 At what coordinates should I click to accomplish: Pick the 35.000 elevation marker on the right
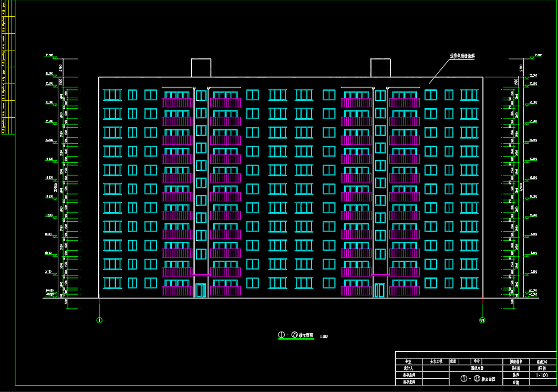click(x=538, y=55)
